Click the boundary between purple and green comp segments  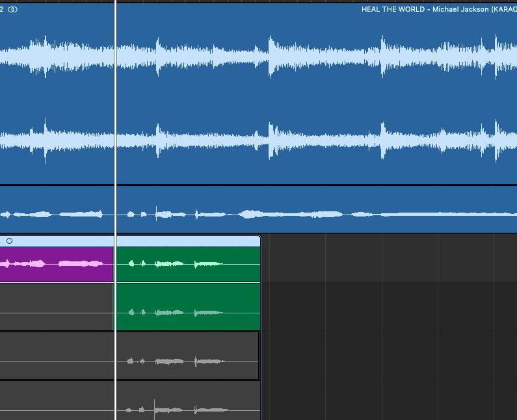[114, 264]
